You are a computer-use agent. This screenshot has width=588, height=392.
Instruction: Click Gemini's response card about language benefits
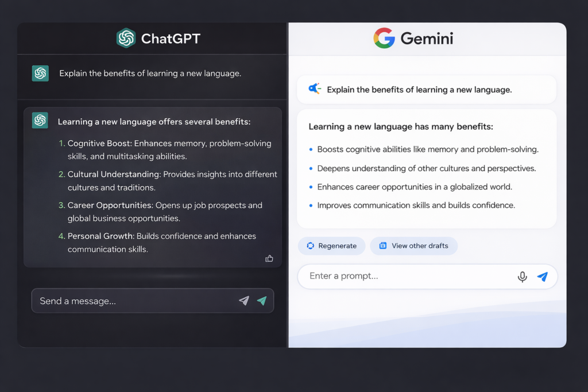click(426, 168)
